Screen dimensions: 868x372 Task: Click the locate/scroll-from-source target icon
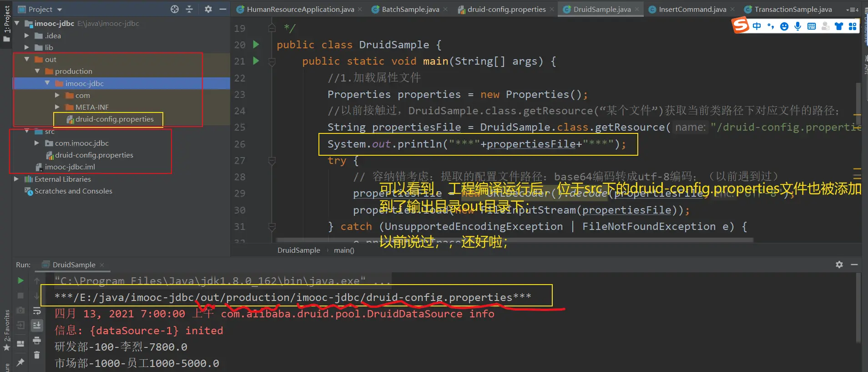(175, 9)
